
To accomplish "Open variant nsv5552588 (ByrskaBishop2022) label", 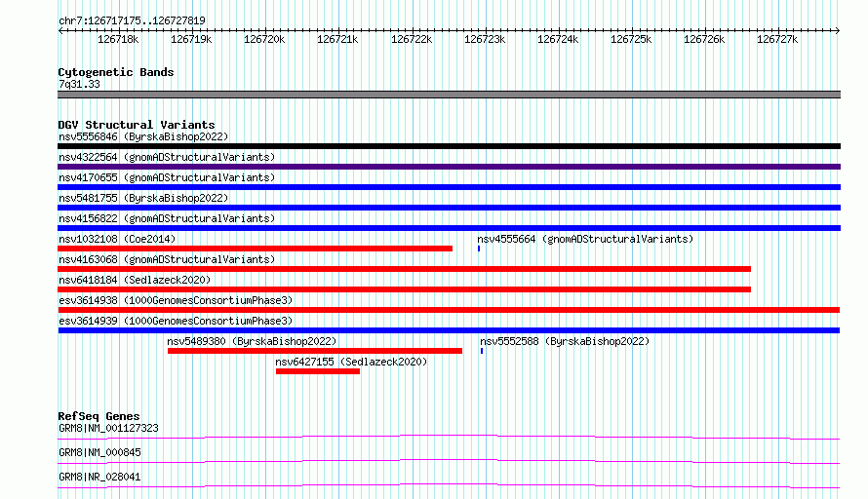I will click(565, 341).
